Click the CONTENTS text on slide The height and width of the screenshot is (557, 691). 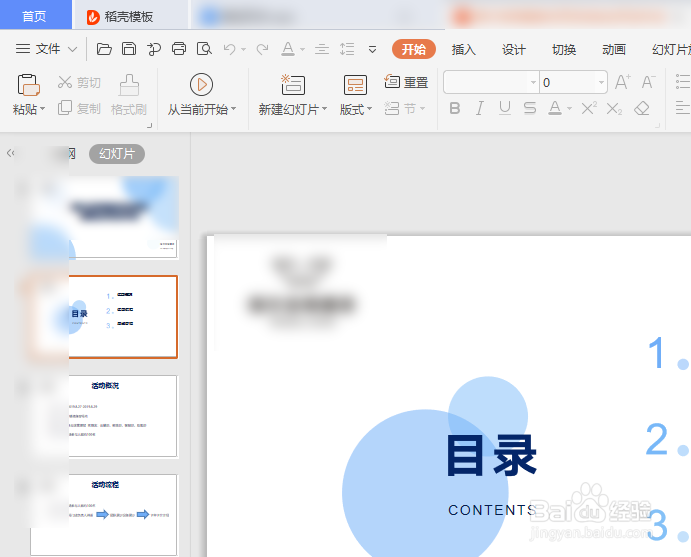[x=492, y=510]
